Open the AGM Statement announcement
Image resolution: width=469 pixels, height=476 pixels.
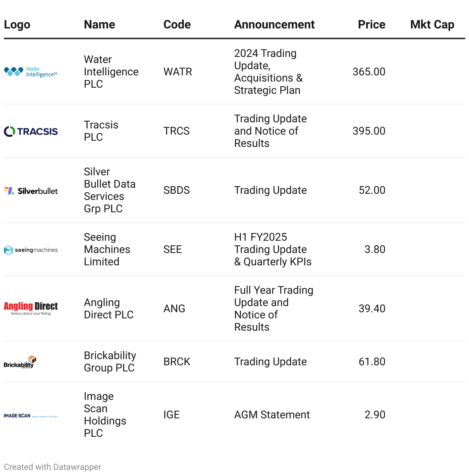click(x=272, y=415)
